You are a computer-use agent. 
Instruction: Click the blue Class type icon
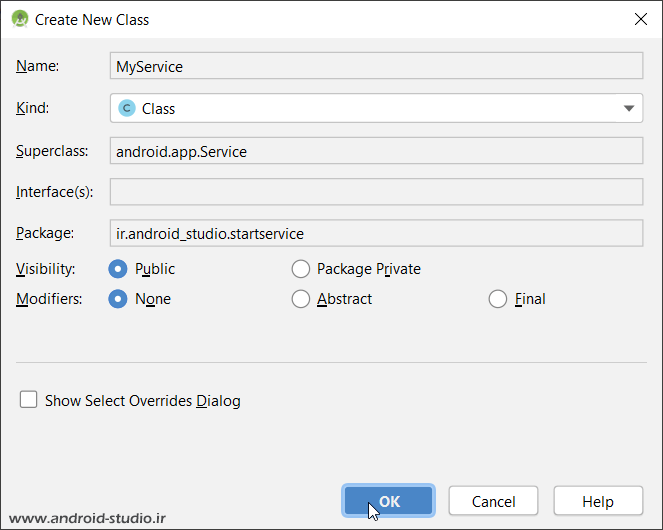tap(126, 108)
